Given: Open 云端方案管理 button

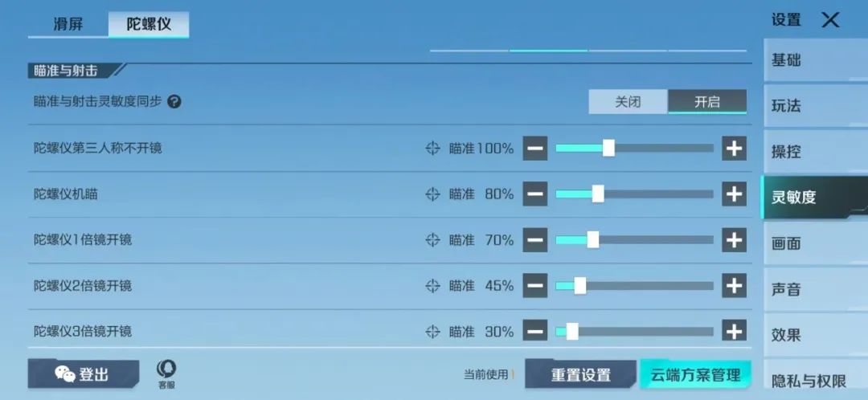Looking at the screenshot, I should (695, 374).
